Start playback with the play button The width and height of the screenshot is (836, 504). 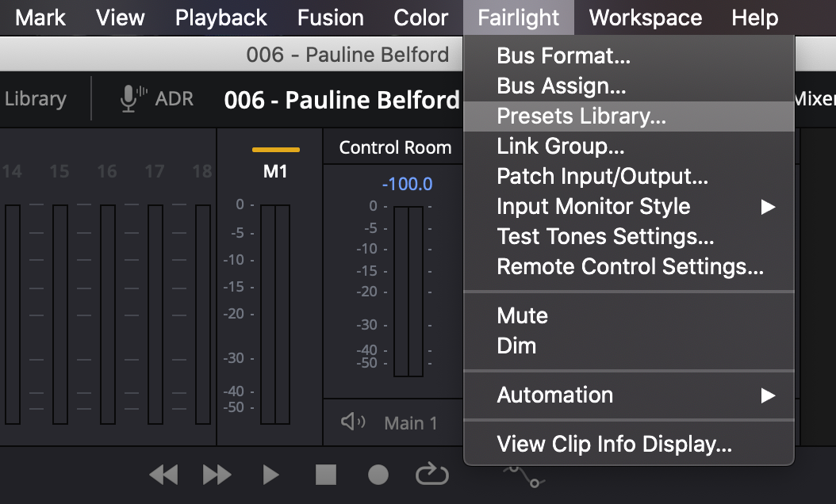point(270,475)
